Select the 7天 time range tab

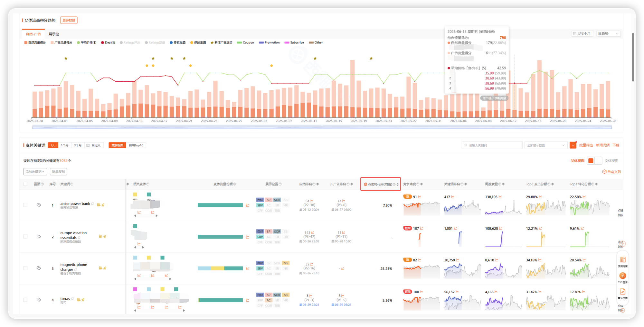(53, 145)
